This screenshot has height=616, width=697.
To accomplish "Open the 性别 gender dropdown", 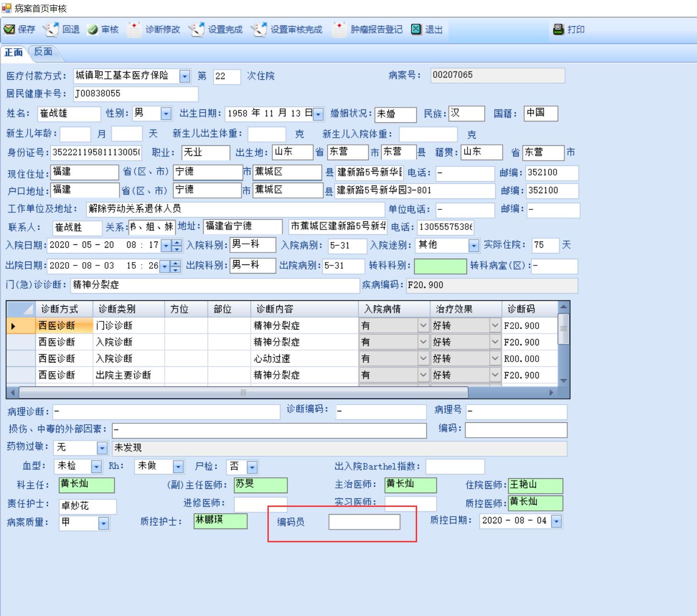I will 166,114.
